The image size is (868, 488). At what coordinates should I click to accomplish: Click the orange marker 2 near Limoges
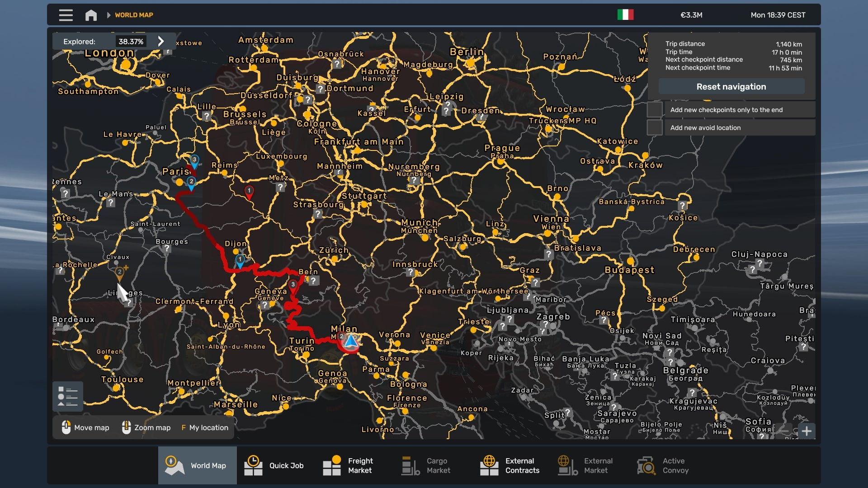(x=119, y=273)
